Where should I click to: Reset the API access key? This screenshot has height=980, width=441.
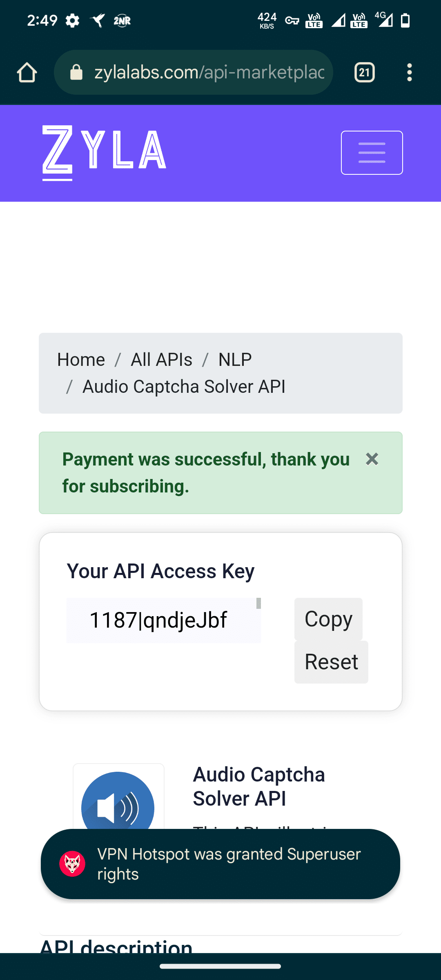coord(331,662)
